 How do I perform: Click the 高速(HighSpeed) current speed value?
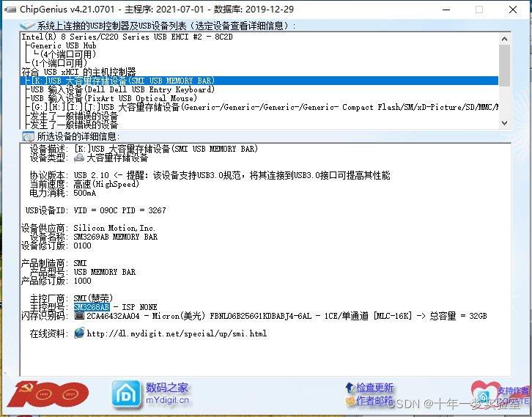[x=106, y=184]
